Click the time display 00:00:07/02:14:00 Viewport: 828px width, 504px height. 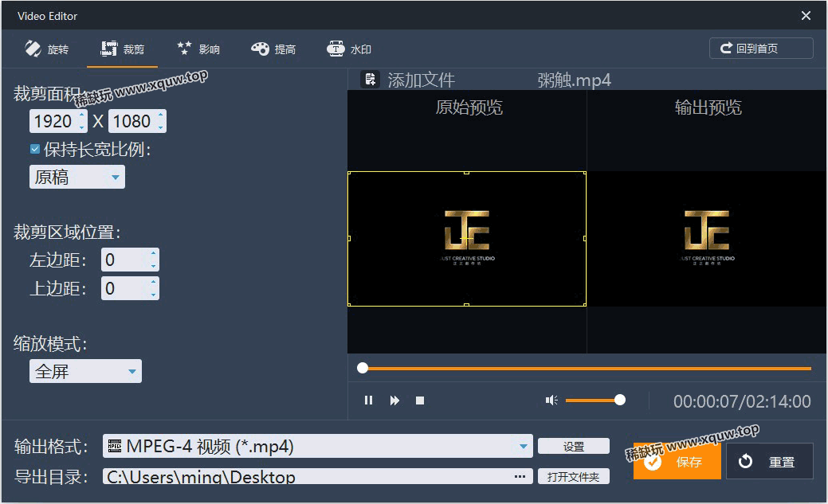pyautogui.click(x=742, y=401)
